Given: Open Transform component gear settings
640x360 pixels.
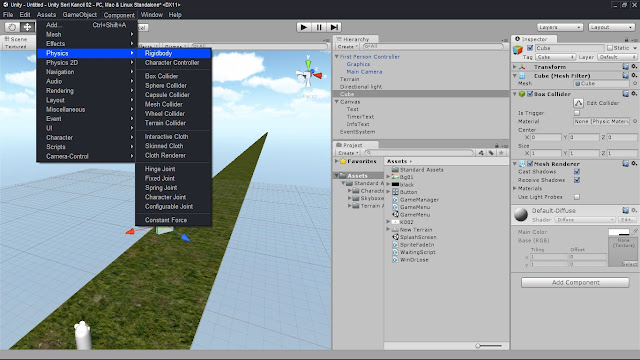Looking at the screenshot, I should point(634,67).
